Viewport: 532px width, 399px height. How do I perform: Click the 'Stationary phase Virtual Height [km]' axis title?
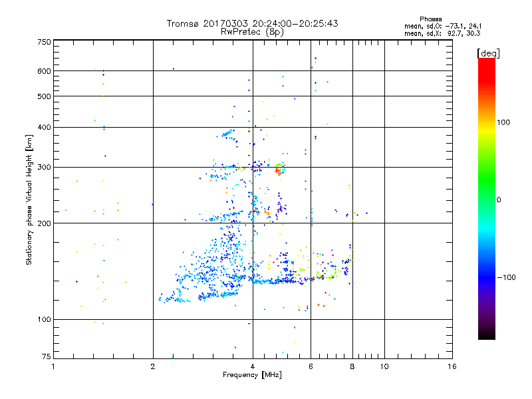pos(29,199)
